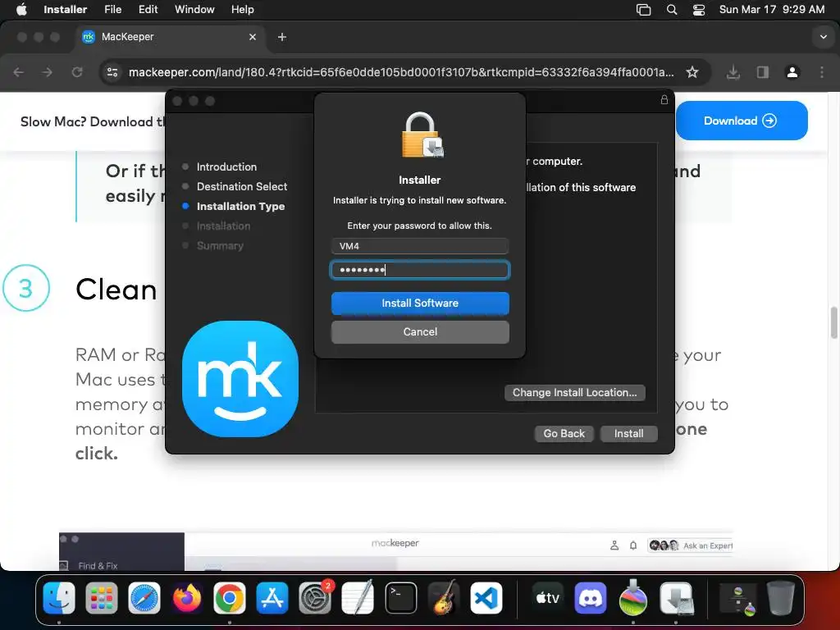Click the MacKeeper logo in the installer
Screen dimensions: 840x630
240,379
